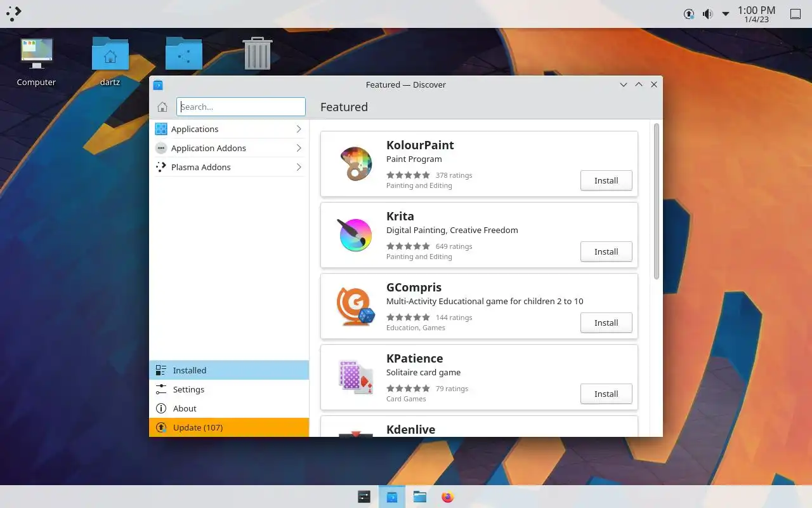
Task: Open the About section
Action: click(x=229, y=408)
